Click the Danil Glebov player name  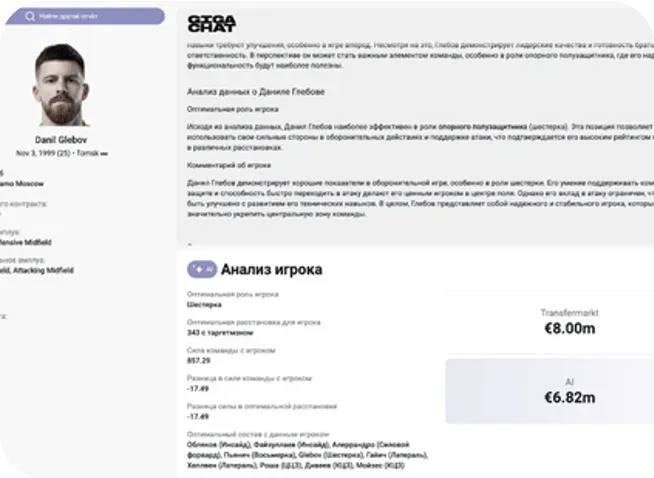(61, 140)
